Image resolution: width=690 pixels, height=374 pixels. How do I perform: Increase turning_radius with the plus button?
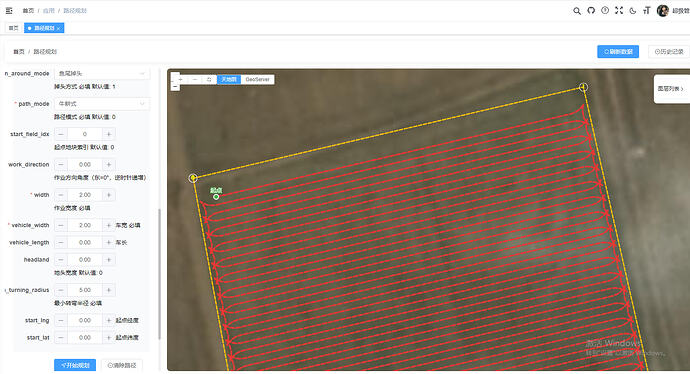(109, 290)
